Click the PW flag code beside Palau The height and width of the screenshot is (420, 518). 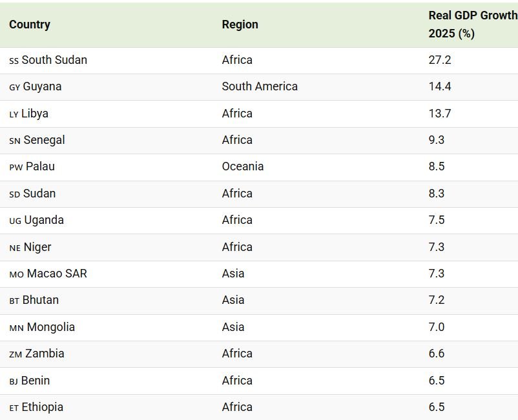click(16, 167)
